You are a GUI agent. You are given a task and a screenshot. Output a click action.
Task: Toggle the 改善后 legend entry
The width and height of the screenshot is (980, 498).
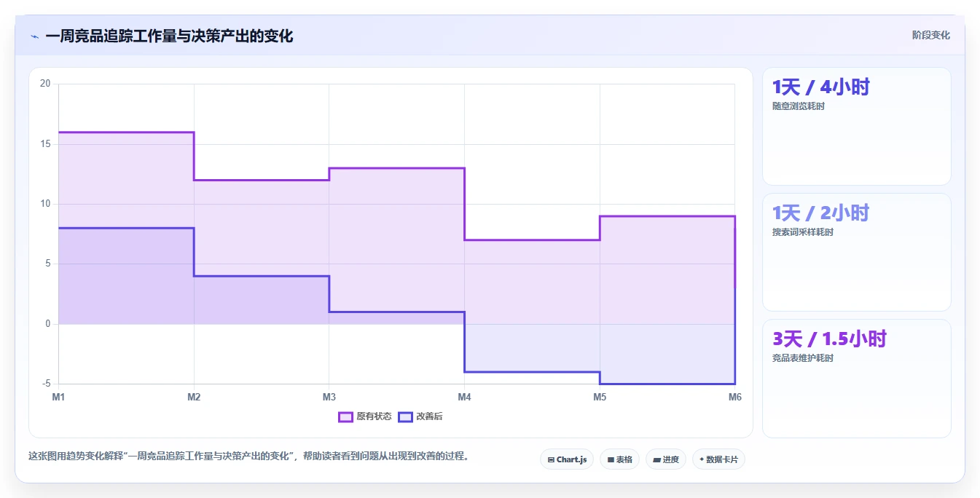(420, 416)
